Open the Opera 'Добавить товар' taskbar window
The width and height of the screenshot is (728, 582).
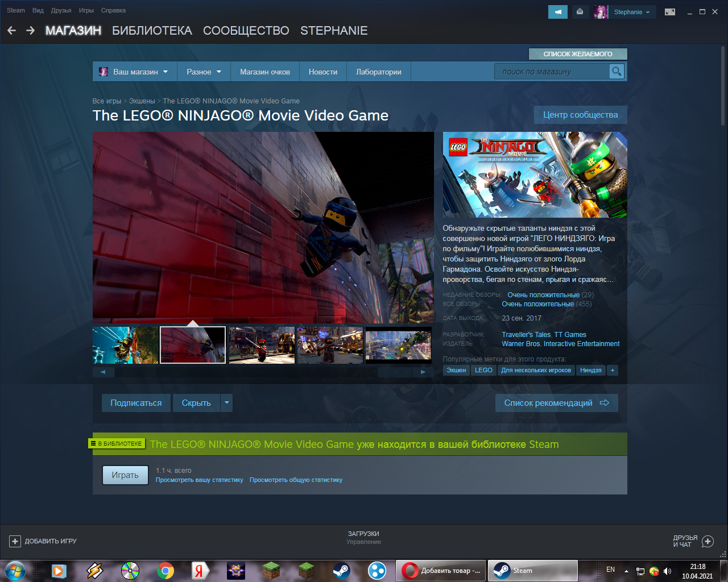point(441,571)
